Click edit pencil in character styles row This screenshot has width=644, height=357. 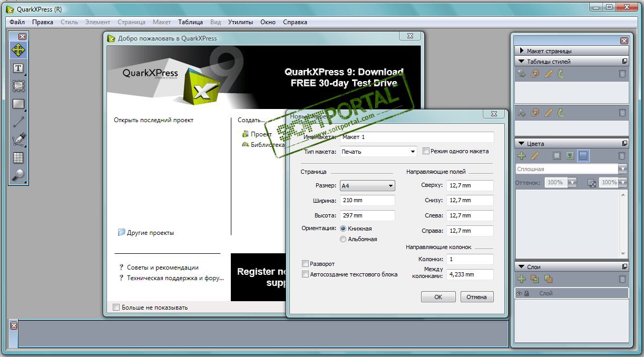[548, 112]
